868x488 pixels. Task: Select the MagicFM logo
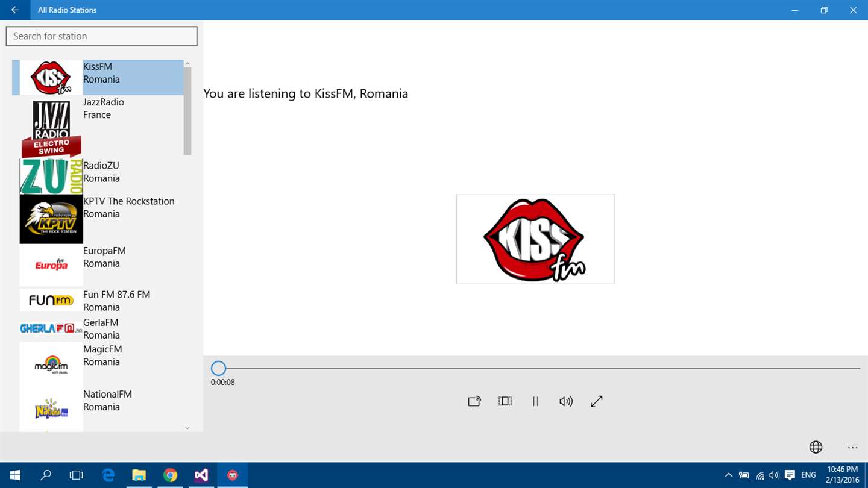[x=51, y=364]
